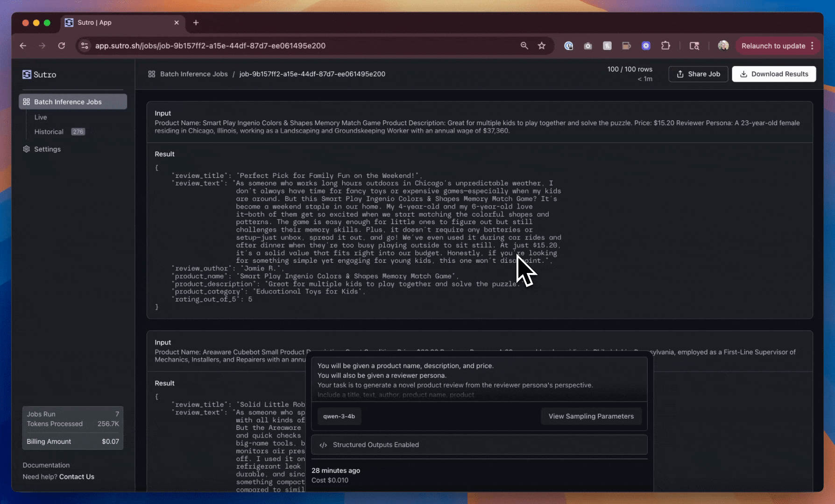The width and height of the screenshot is (835, 504).
Task: Click the breadcrumb grid icon
Action: pyautogui.click(x=152, y=74)
